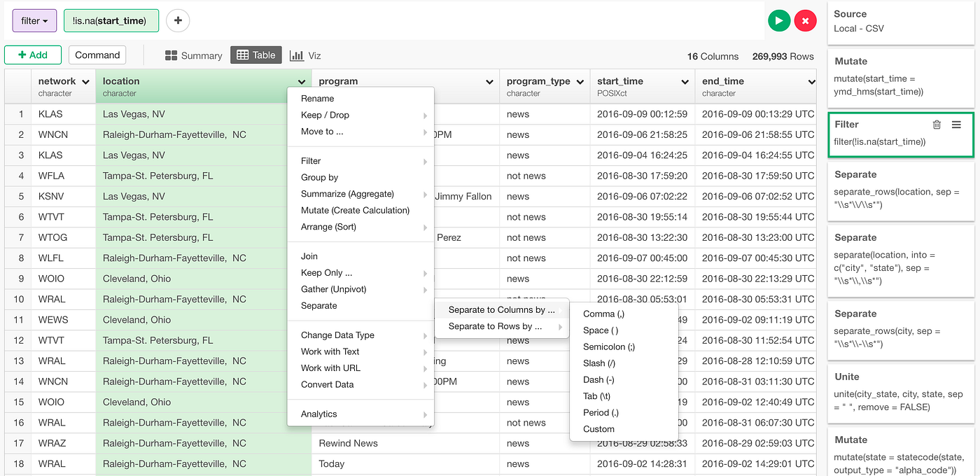Expand the Filter submenu item

point(360,161)
